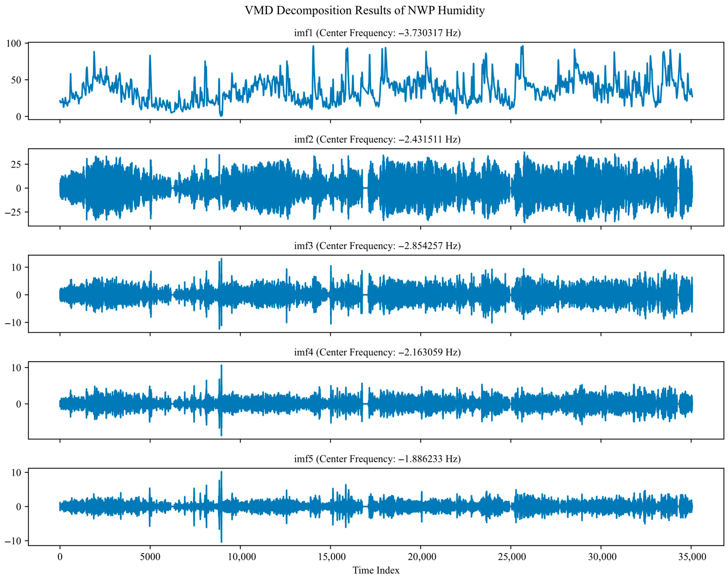Click the imf1 center frequency subplot title
This screenshot has width=728, height=578.
(377, 33)
